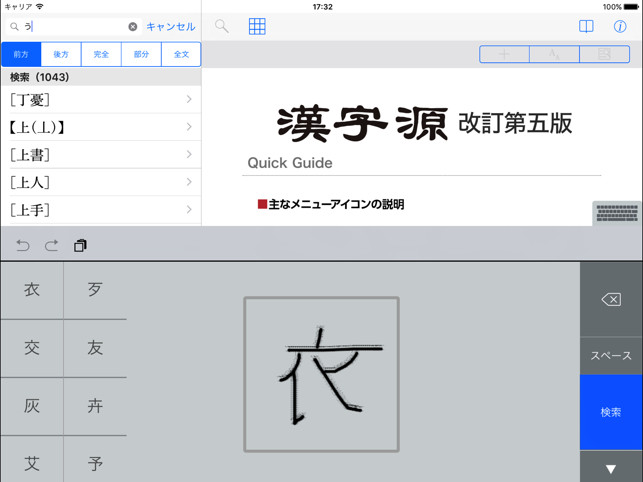Open the grid index view icon
643x482 pixels.
(257, 26)
